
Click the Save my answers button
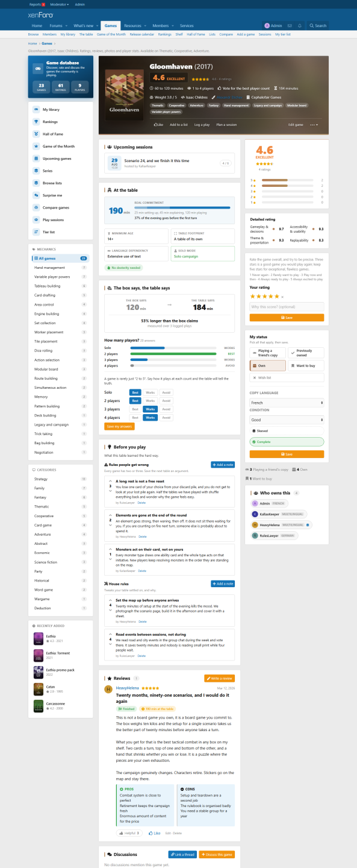click(119, 426)
